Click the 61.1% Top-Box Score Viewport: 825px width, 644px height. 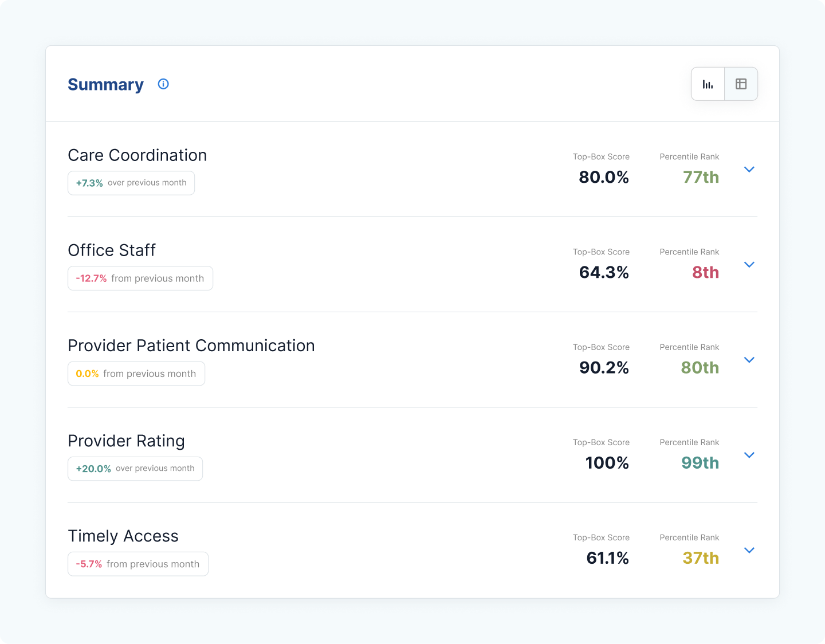pyautogui.click(x=608, y=558)
